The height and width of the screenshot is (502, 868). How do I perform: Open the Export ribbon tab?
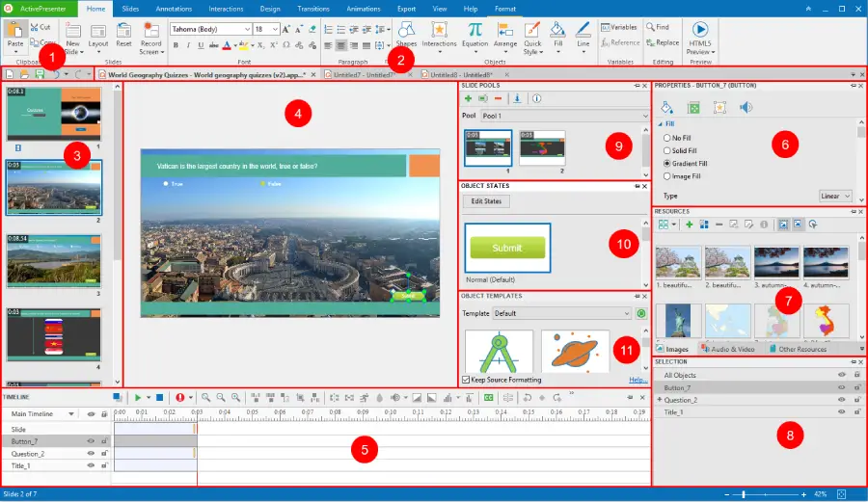click(406, 9)
